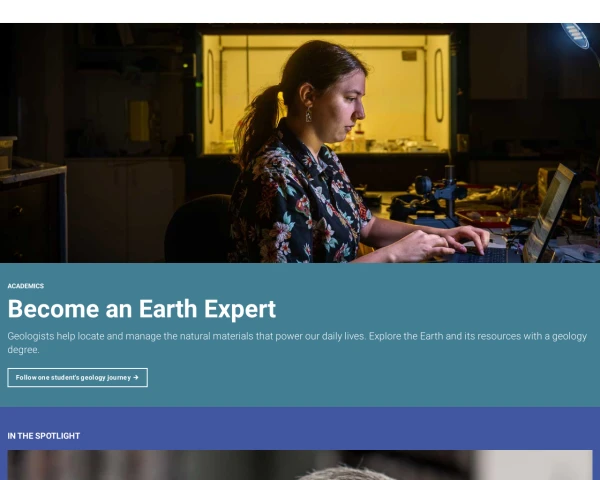Click the Become an Earth Expert heading
Image resolution: width=600 pixels, height=480 pixels.
pos(142,309)
